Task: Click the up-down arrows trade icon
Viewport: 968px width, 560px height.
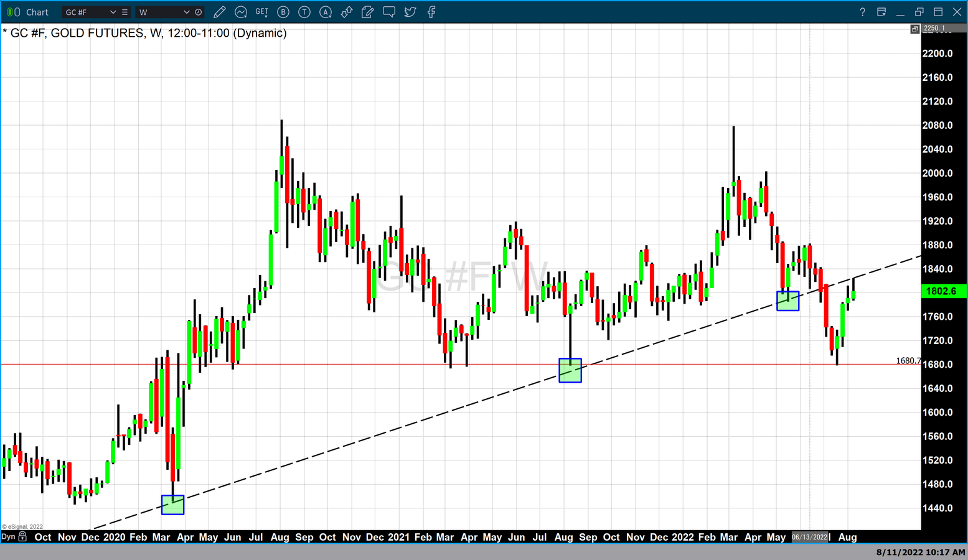Action: point(347,12)
